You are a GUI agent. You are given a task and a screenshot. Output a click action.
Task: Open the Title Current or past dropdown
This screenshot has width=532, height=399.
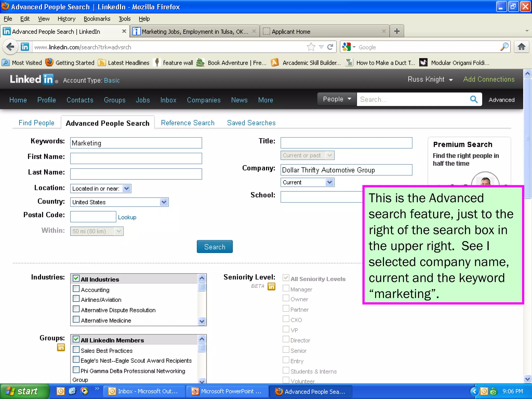coord(307,155)
